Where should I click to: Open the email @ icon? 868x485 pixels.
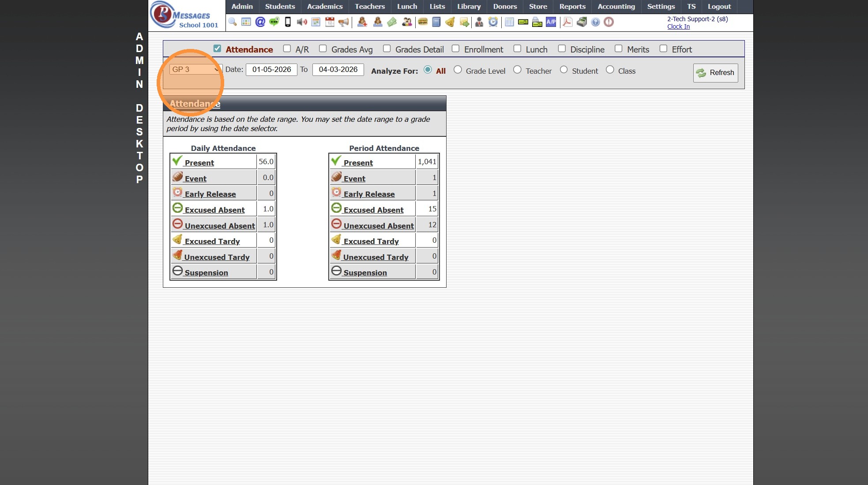coord(260,22)
